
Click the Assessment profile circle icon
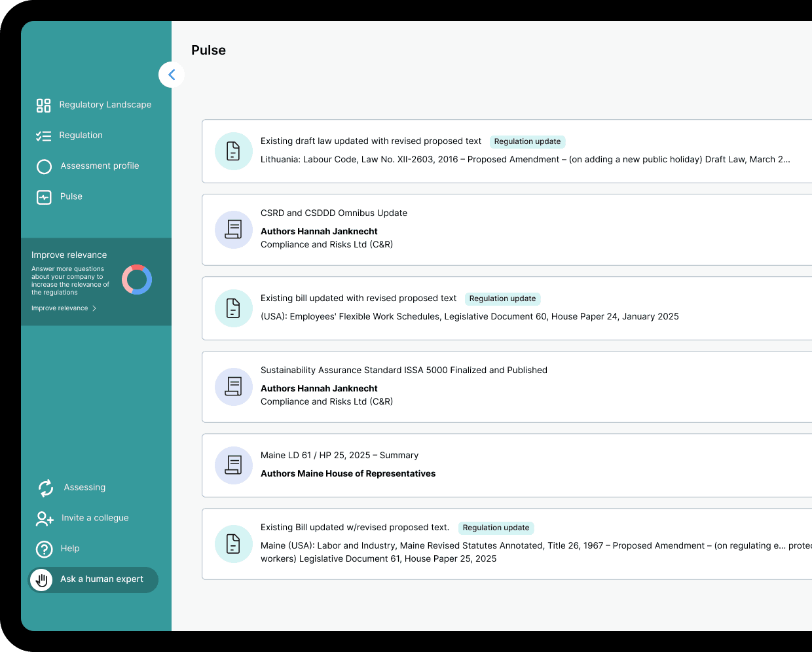point(44,167)
